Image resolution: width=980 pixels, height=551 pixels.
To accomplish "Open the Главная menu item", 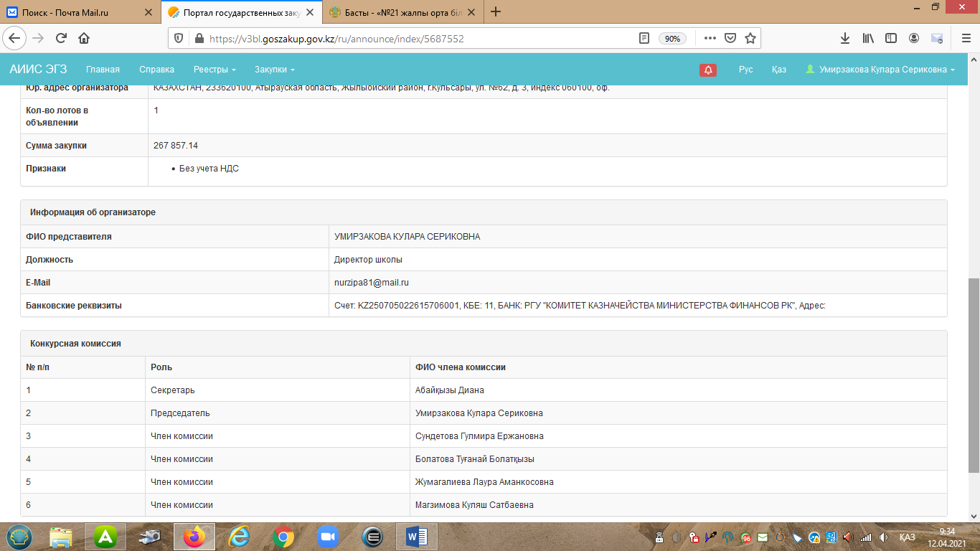I will click(103, 70).
